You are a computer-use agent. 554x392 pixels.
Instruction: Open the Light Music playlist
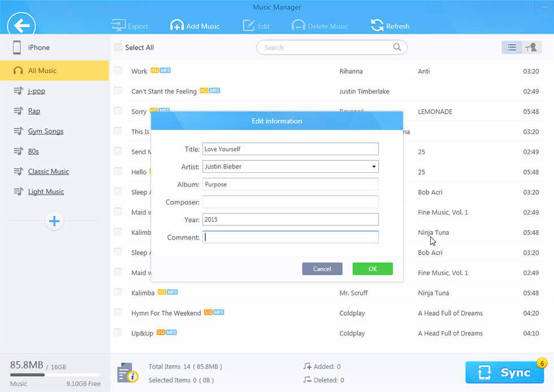pyautogui.click(x=46, y=191)
